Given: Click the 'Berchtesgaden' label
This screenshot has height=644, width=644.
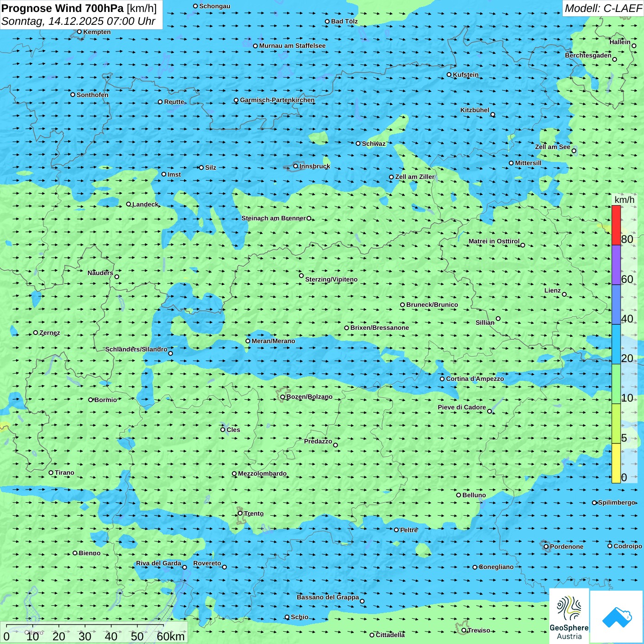Looking at the screenshot, I should pos(588,55).
